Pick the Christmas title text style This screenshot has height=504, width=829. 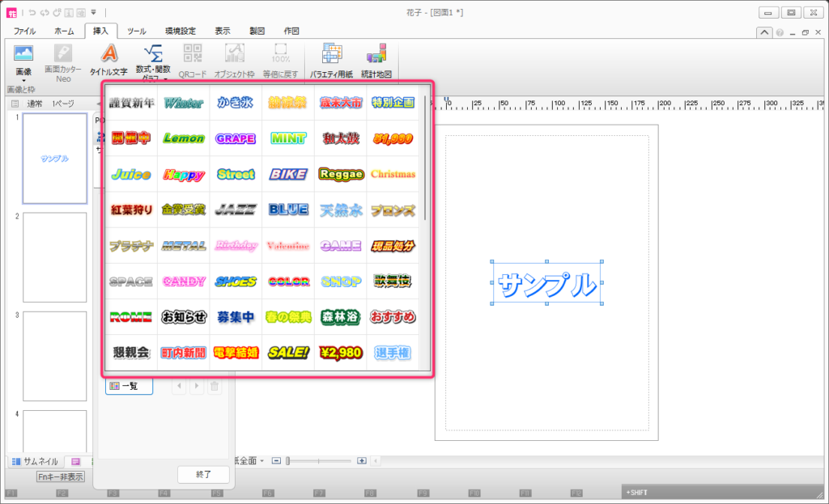[393, 174]
